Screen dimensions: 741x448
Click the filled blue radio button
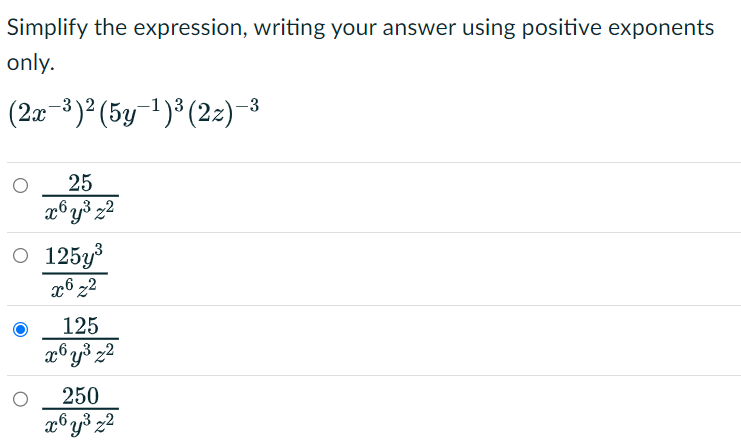(20, 329)
